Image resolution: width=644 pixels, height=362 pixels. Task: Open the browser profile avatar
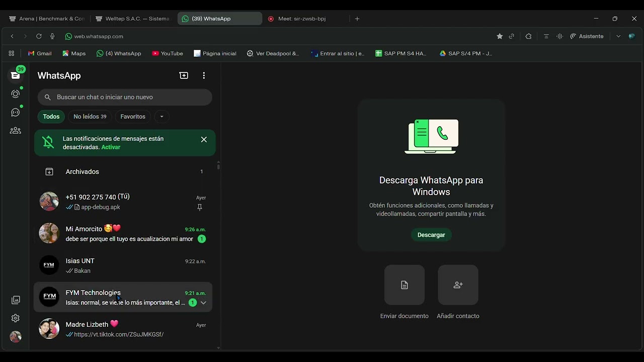tap(632, 36)
